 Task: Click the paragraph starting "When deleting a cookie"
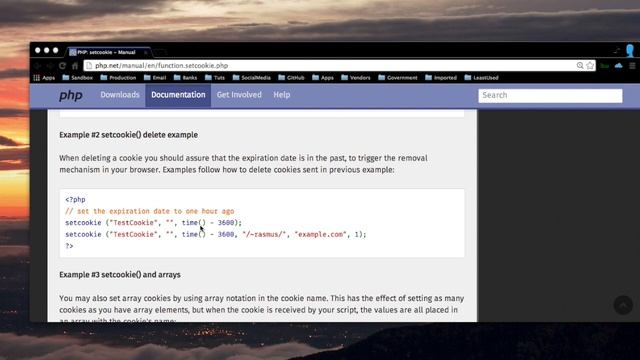(x=243, y=164)
